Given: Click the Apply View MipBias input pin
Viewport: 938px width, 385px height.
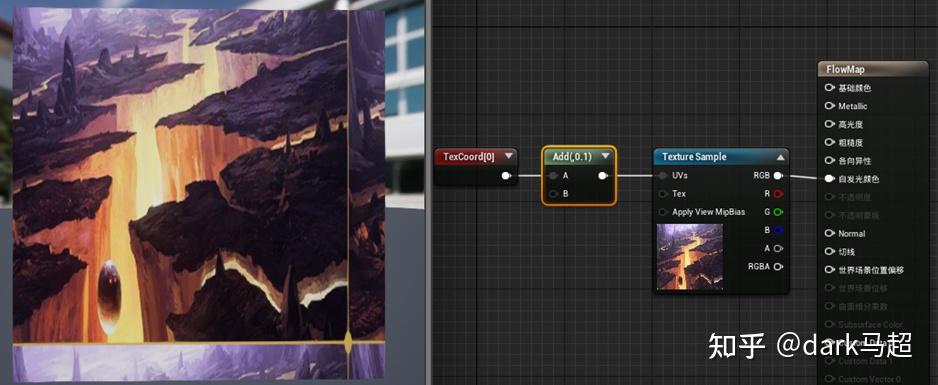Looking at the screenshot, I should [663, 212].
